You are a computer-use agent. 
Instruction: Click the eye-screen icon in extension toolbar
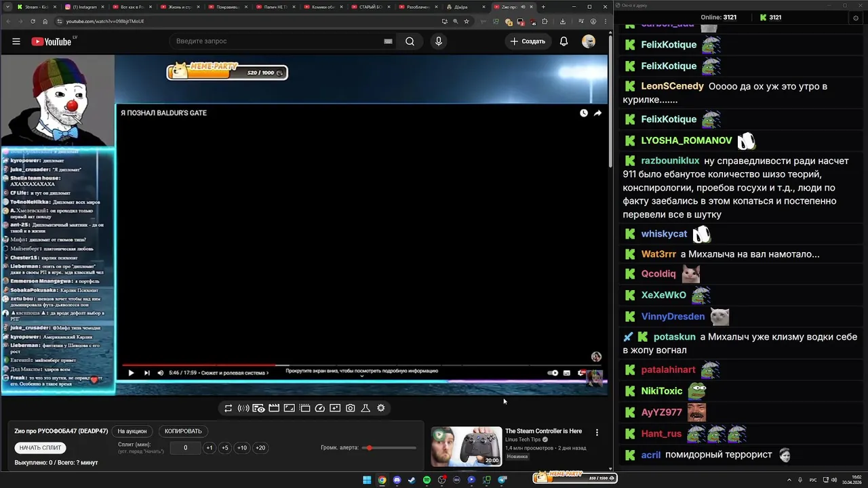258,408
